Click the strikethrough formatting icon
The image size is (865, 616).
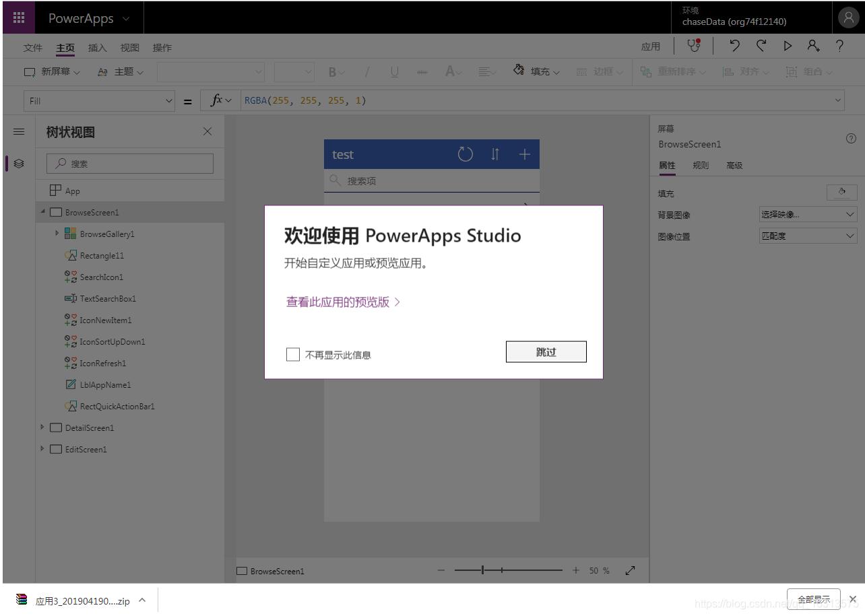[x=422, y=71]
